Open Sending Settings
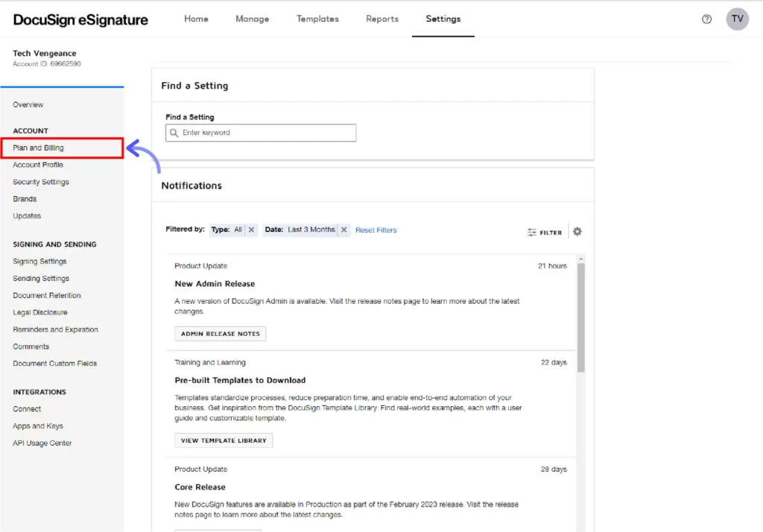This screenshot has width=763, height=532. click(41, 279)
